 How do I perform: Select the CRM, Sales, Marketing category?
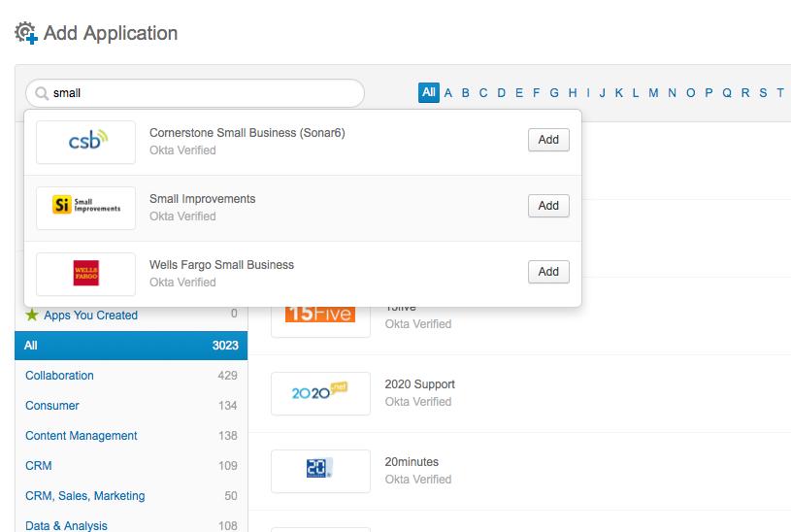click(84, 496)
